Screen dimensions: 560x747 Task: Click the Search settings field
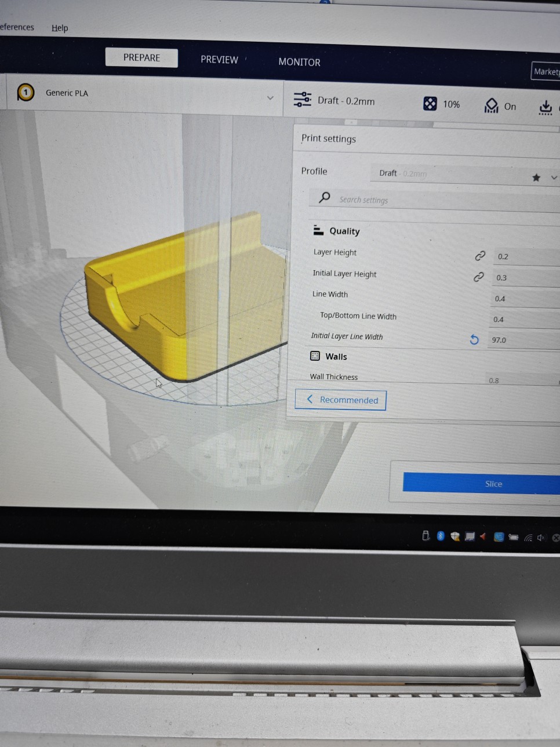[x=435, y=200]
